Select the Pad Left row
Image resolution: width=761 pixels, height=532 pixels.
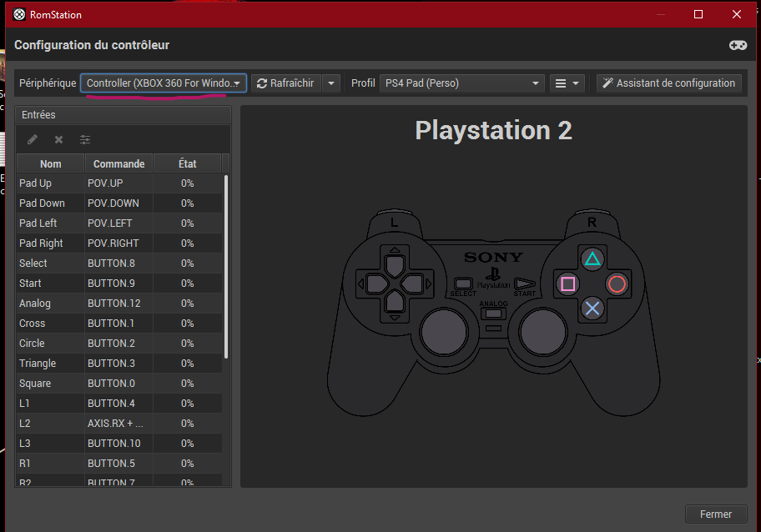pos(119,223)
